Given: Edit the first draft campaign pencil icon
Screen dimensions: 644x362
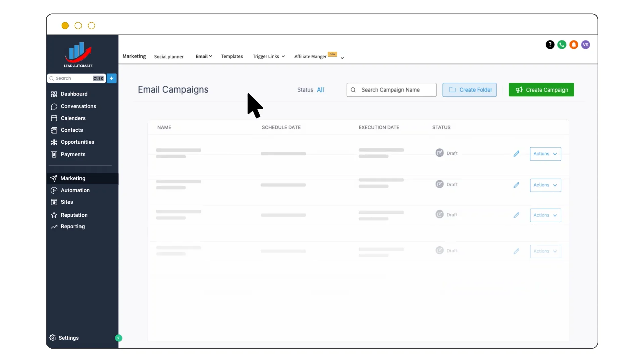Looking at the screenshot, I should [516, 154].
